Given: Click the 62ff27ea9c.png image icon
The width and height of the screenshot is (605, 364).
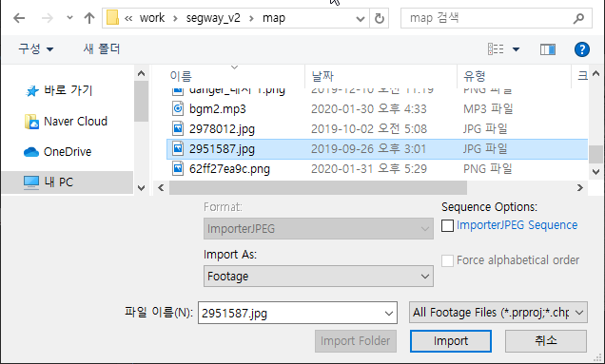Looking at the screenshot, I should point(178,169).
